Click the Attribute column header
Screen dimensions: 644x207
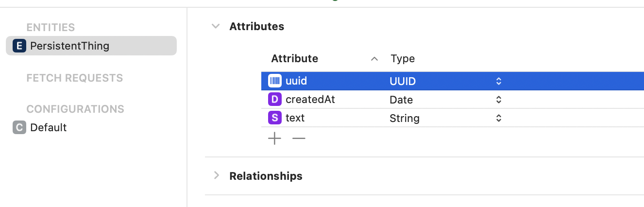pyautogui.click(x=294, y=59)
